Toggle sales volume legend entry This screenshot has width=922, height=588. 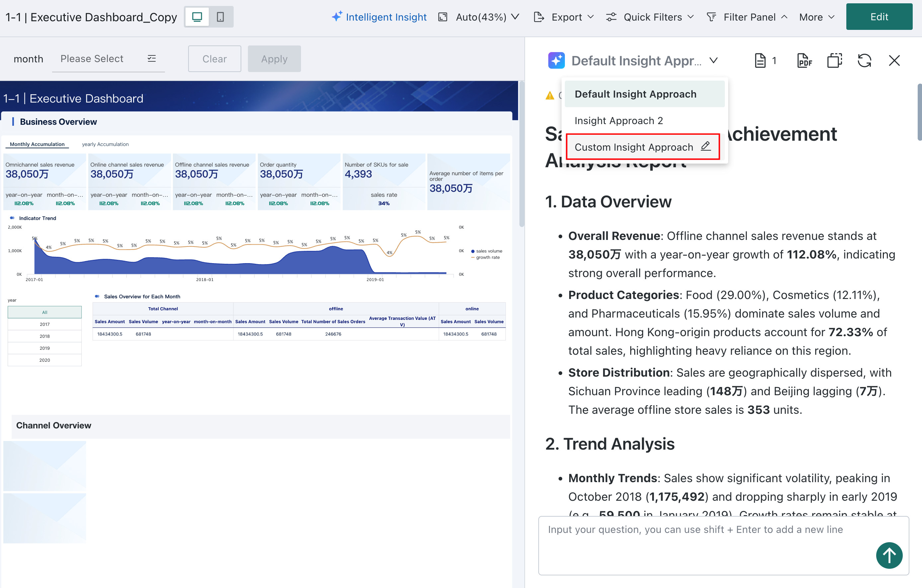[486, 251]
